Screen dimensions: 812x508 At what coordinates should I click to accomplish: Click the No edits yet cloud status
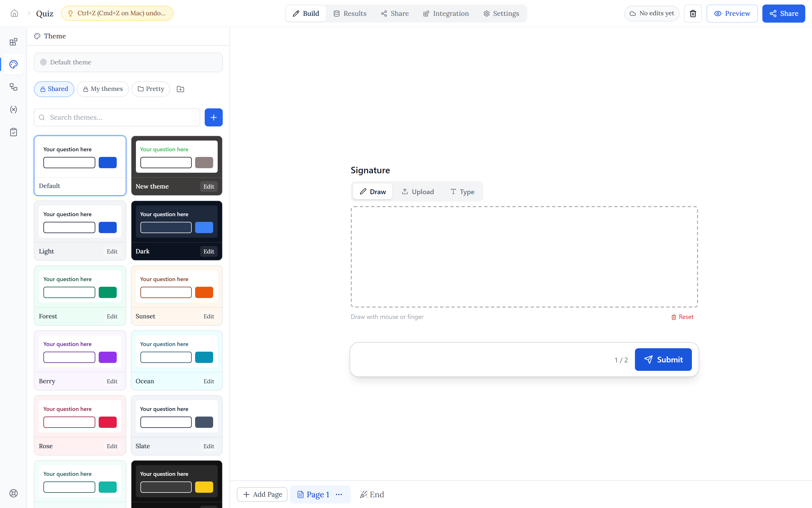click(652, 14)
